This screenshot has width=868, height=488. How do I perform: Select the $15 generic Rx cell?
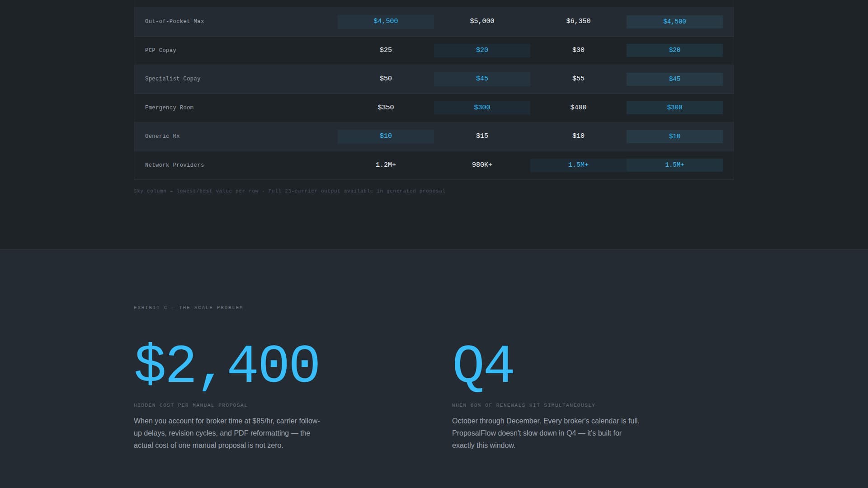pyautogui.click(x=482, y=136)
